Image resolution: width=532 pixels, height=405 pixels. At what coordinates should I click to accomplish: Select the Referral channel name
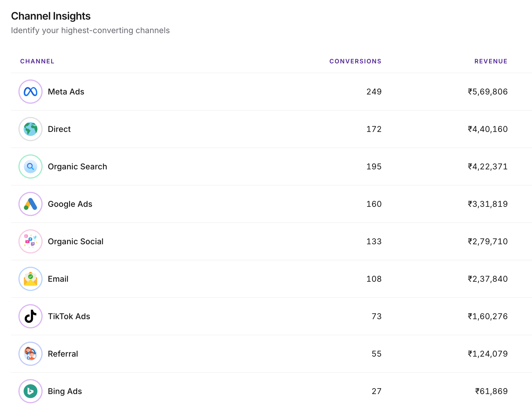pyautogui.click(x=63, y=354)
